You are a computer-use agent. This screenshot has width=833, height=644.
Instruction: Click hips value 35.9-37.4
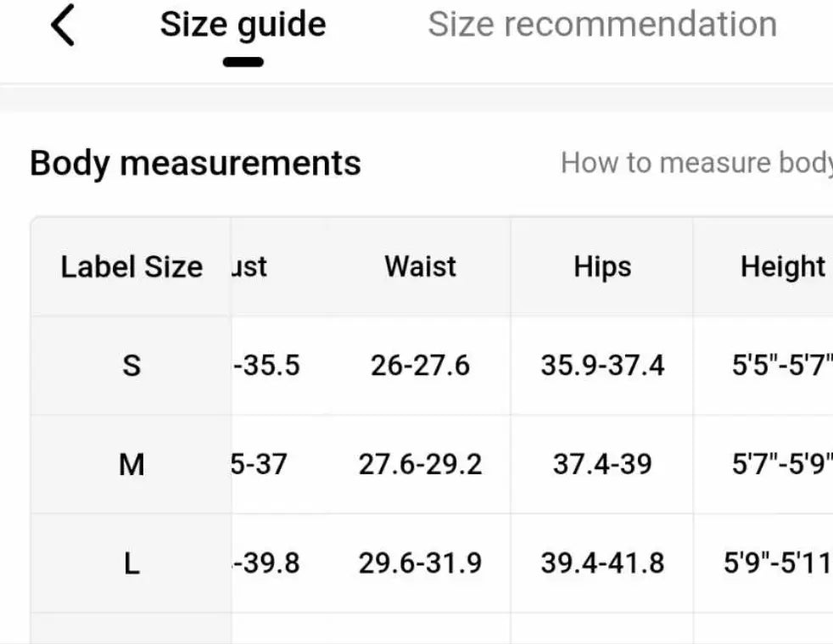point(602,366)
